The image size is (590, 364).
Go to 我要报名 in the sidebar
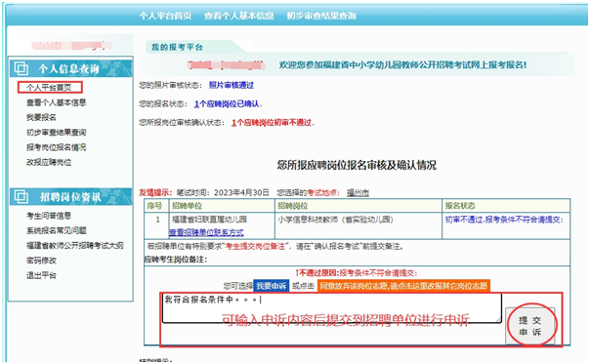[41, 117]
